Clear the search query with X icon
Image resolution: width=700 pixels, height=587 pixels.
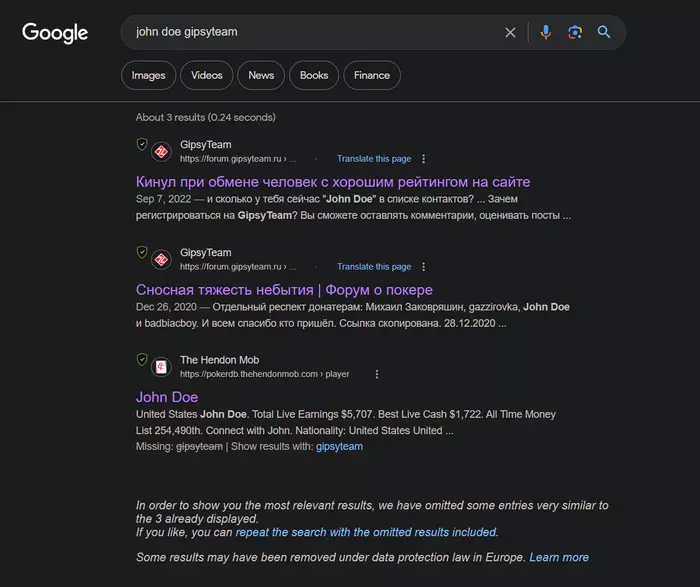[x=510, y=32]
